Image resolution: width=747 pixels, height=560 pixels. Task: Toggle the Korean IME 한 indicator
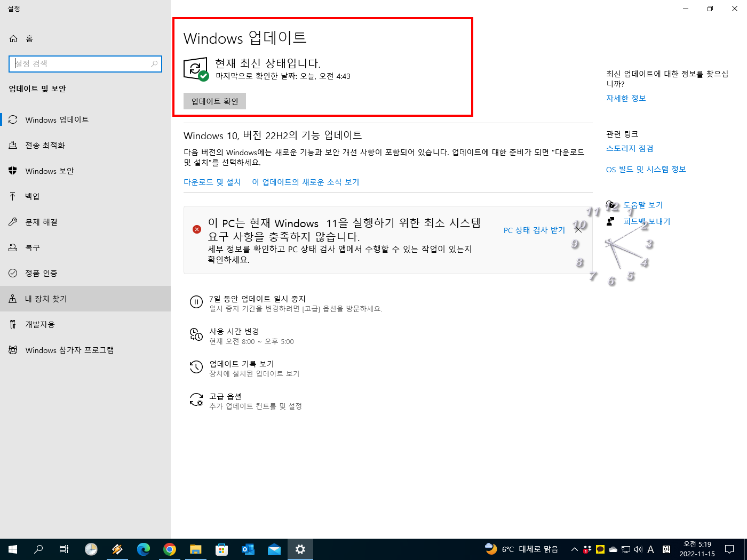tap(666, 549)
